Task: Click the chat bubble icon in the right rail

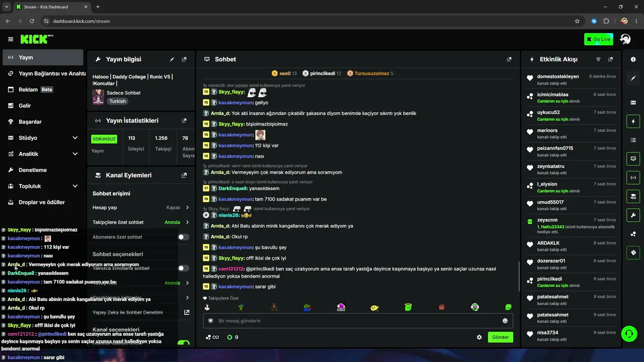Action: (x=633, y=159)
